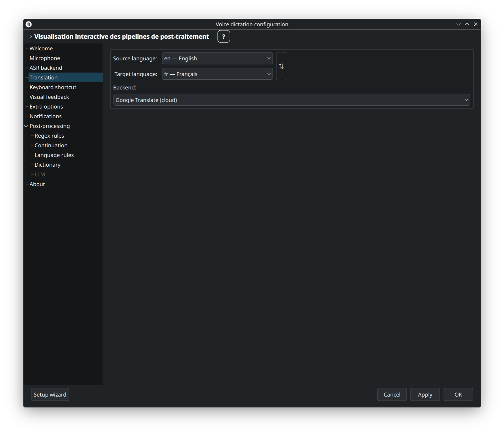Open Language rules page
The height and width of the screenshot is (435, 504).
54,155
